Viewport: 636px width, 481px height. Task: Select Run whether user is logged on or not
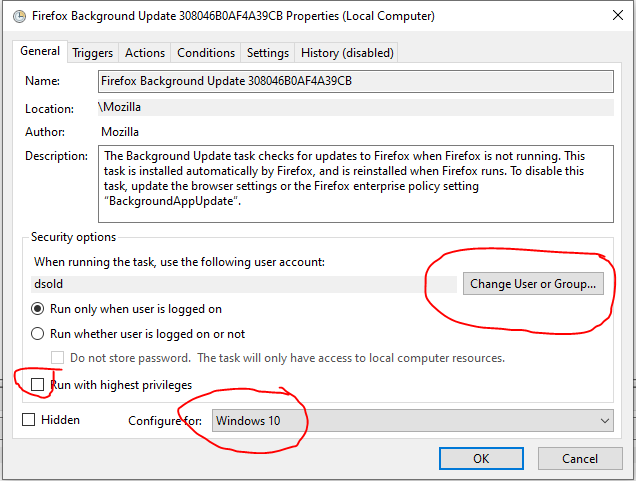[x=138, y=334]
